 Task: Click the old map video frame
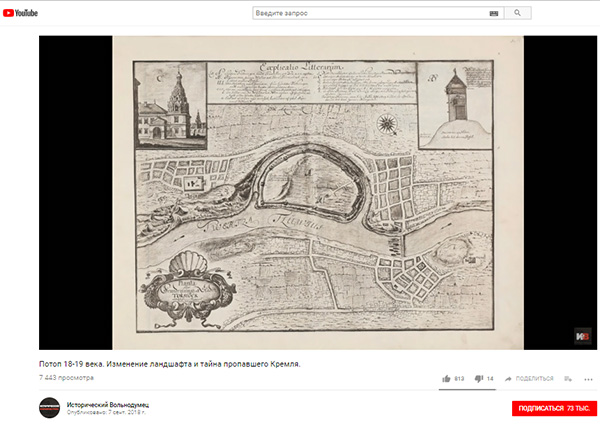[x=318, y=193]
